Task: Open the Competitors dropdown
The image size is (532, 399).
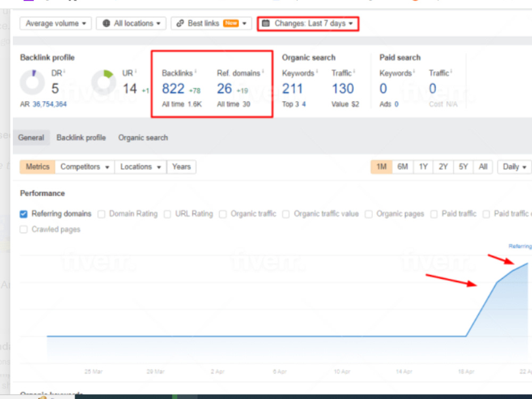Action: tap(85, 167)
